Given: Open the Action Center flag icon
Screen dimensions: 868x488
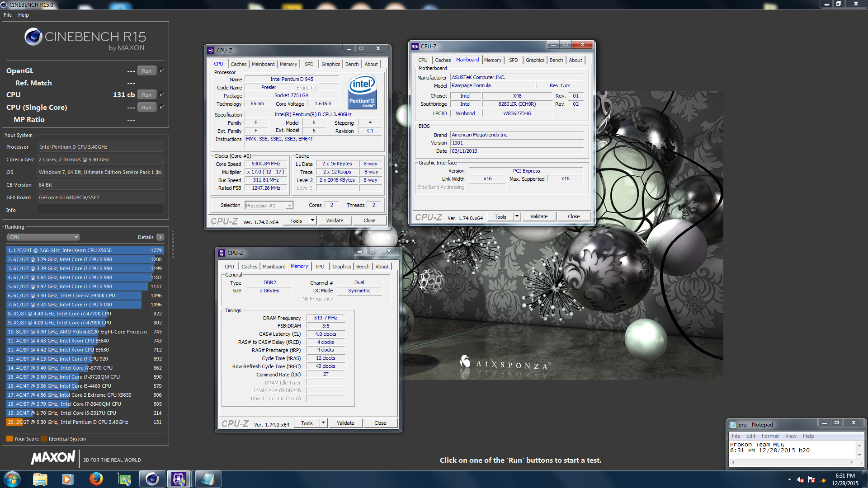Looking at the screenshot, I should point(811,479).
